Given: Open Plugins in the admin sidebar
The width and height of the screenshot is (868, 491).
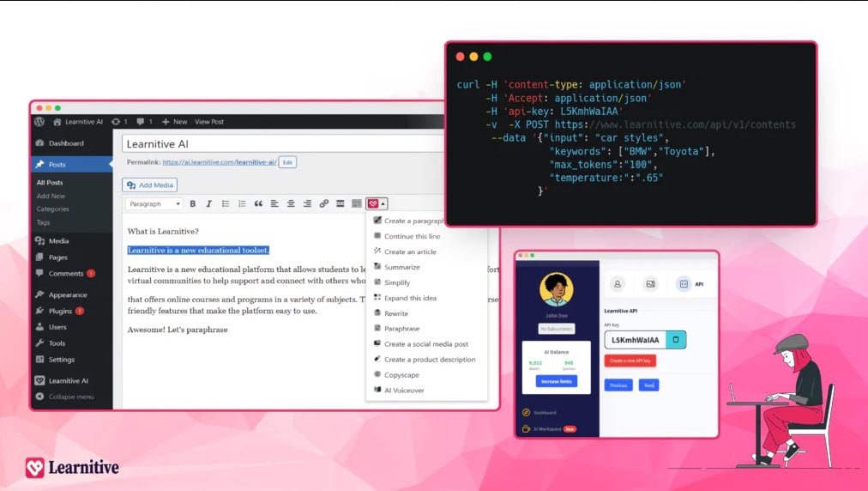Looking at the screenshot, I should pyautogui.click(x=60, y=311).
